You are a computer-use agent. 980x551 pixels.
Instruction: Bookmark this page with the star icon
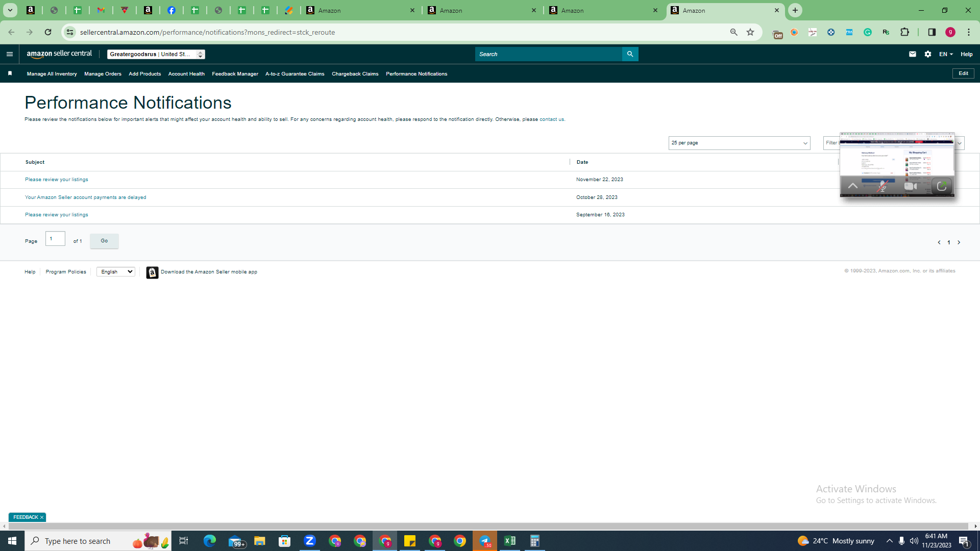[750, 32]
